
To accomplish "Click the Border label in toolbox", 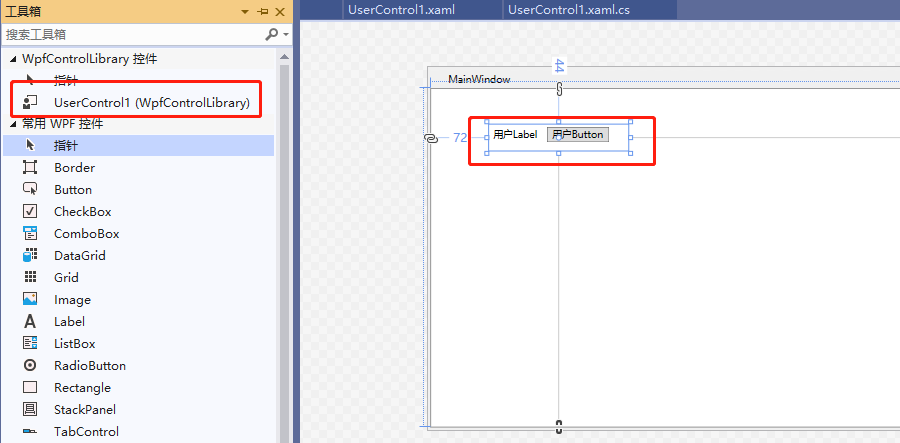I will (75, 168).
